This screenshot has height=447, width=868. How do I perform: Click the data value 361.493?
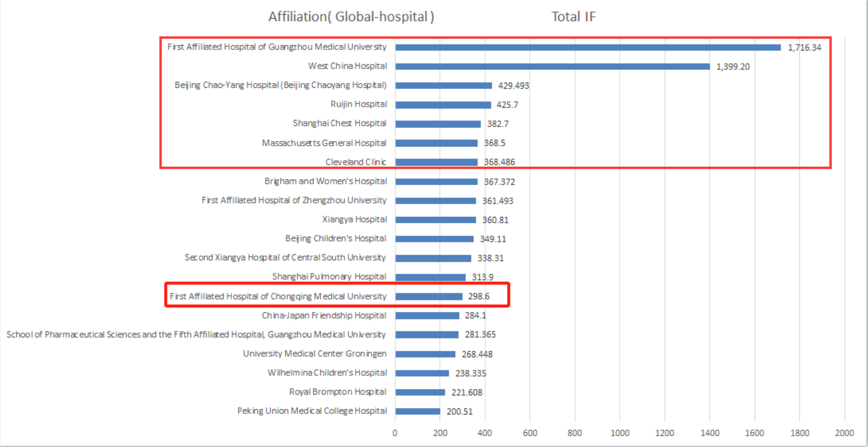tap(498, 201)
